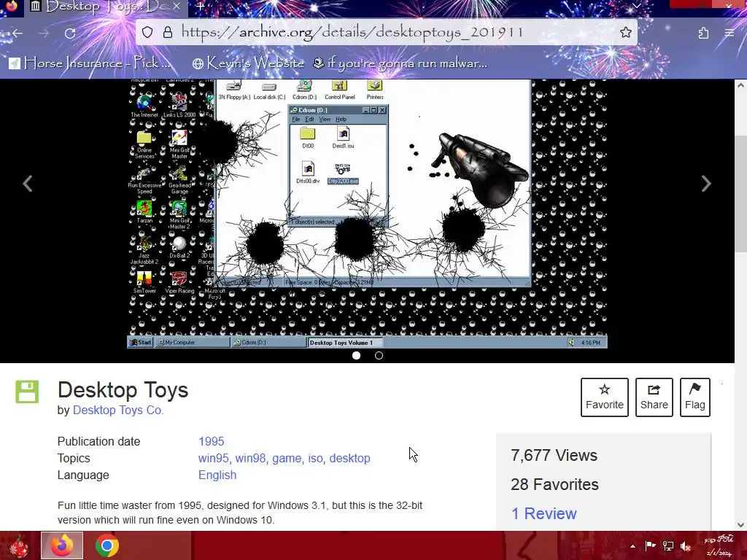Unmute using the volume tray icon
This screenshot has width=747, height=560.
tap(686, 546)
